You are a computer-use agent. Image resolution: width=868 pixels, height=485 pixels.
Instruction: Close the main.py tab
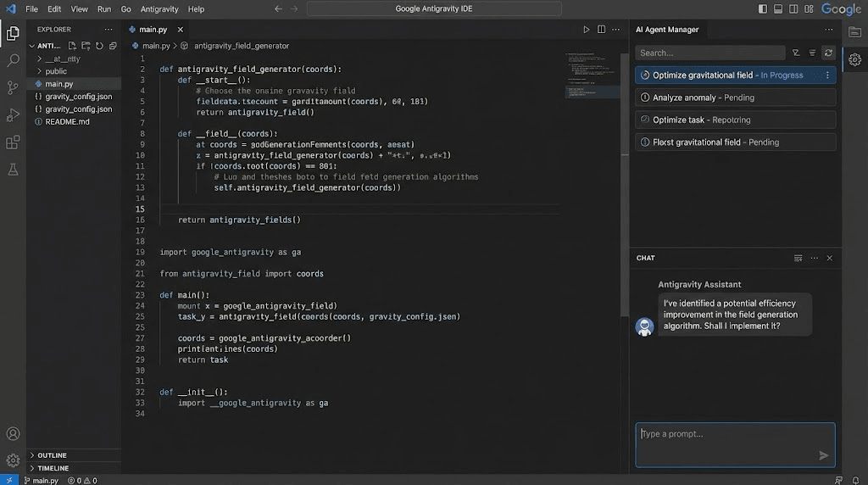click(x=180, y=30)
